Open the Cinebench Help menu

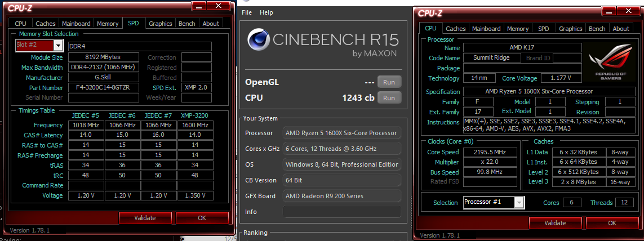click(267, 13)
